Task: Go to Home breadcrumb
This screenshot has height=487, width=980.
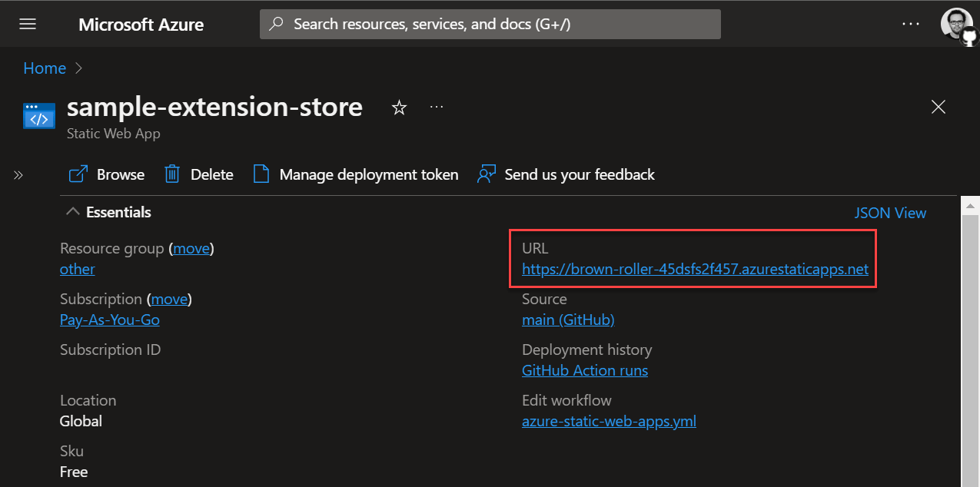Action: [45, 68]
